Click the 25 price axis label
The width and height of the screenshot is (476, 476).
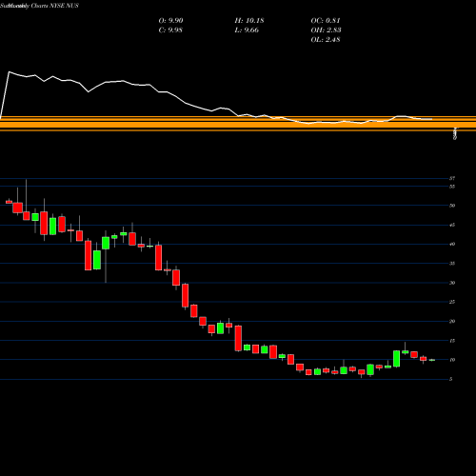(452, 302)
